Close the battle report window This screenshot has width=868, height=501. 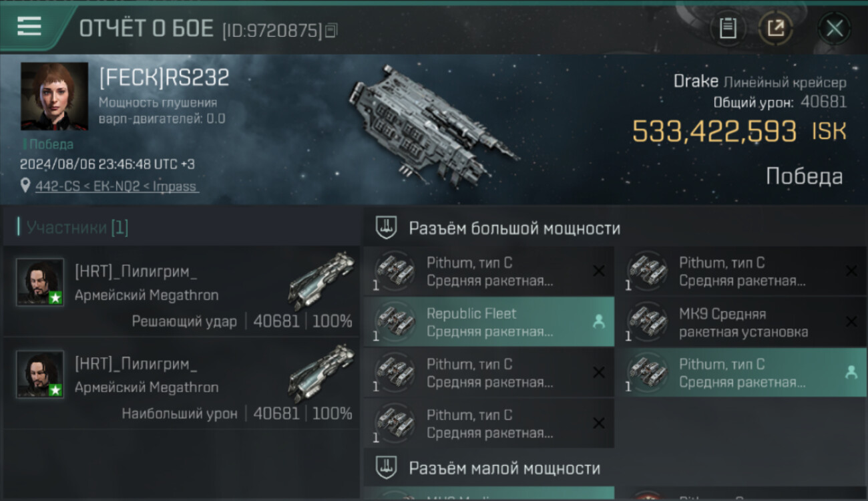(834, 29)
